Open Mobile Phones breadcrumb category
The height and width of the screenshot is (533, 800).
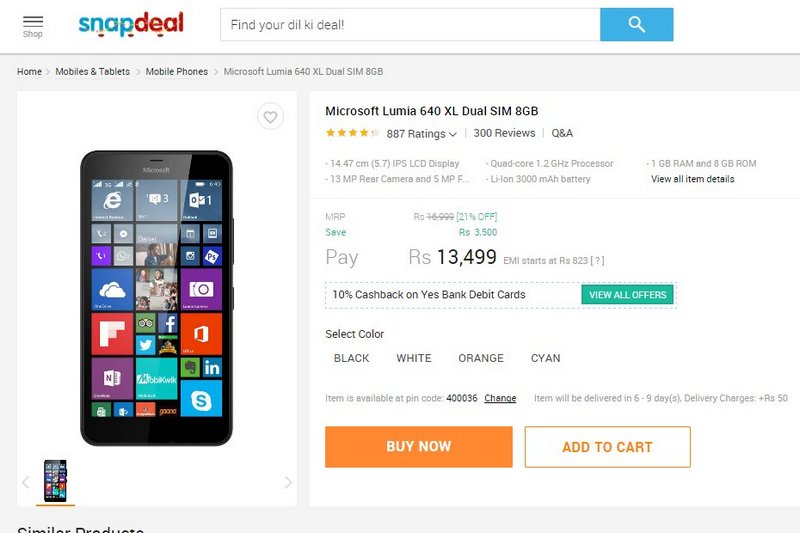coord(177,71)
